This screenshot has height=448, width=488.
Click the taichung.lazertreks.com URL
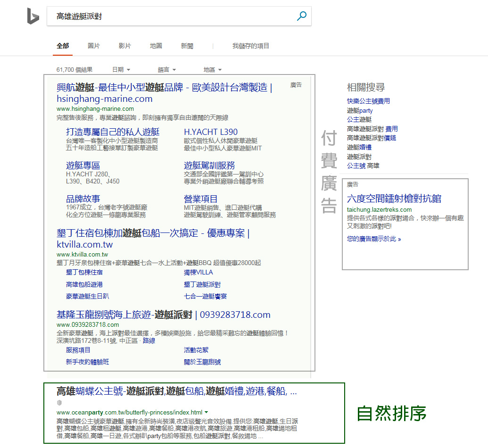[380, 210]
